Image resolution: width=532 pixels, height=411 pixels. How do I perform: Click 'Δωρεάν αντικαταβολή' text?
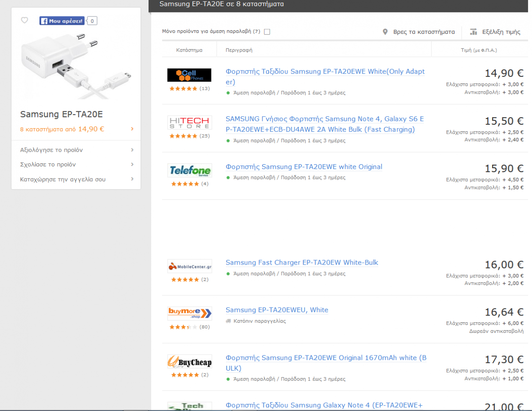tap(496, 331)
